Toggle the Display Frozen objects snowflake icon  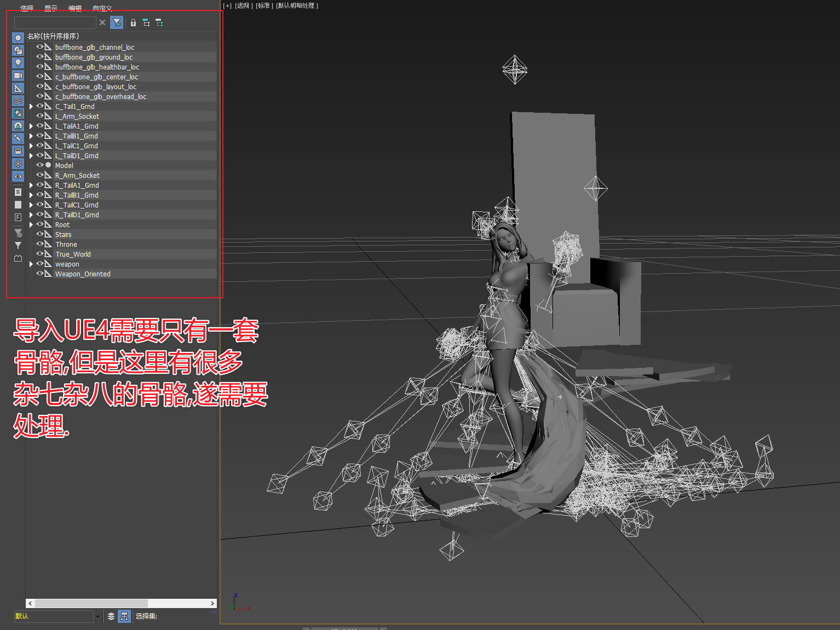click(18, 164)
